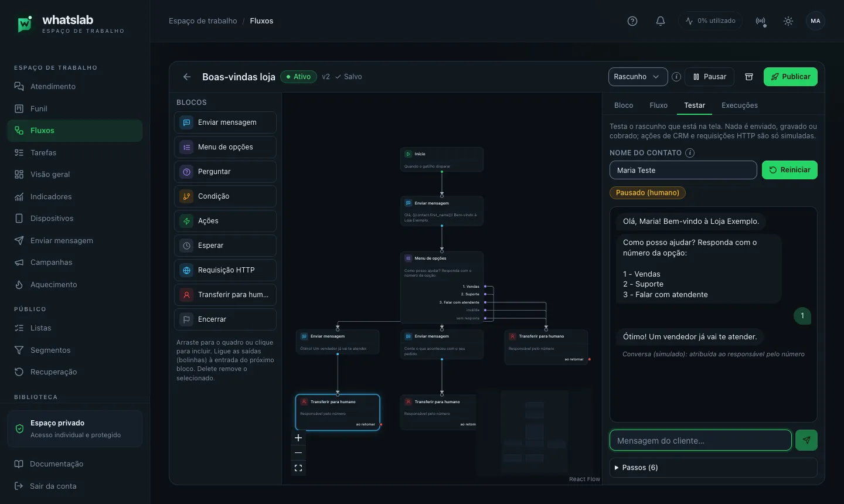Open Campanhas in the sidebar
The height and width of the screenshot is (504, 844).
tap(74, 263)
